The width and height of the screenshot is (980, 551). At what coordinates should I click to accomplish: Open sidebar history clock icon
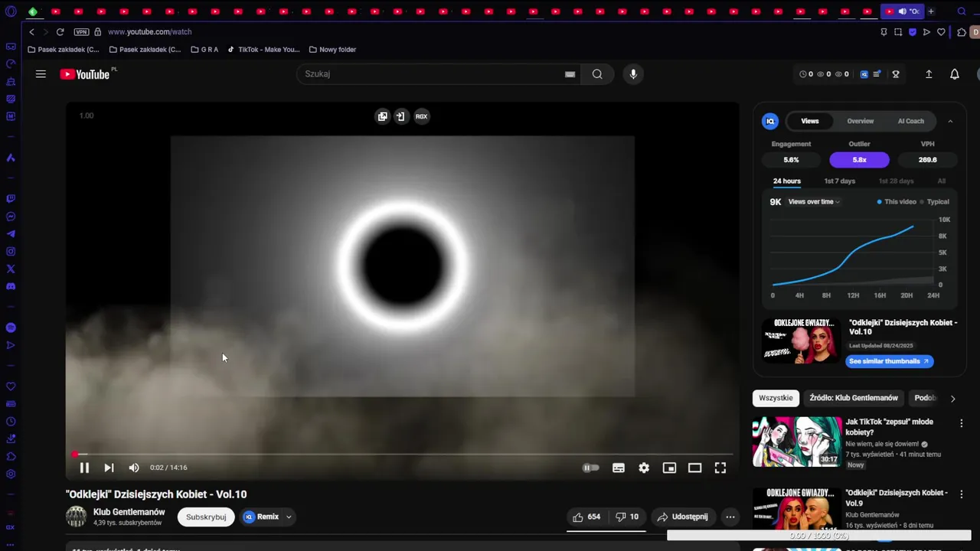coord(11,422)
